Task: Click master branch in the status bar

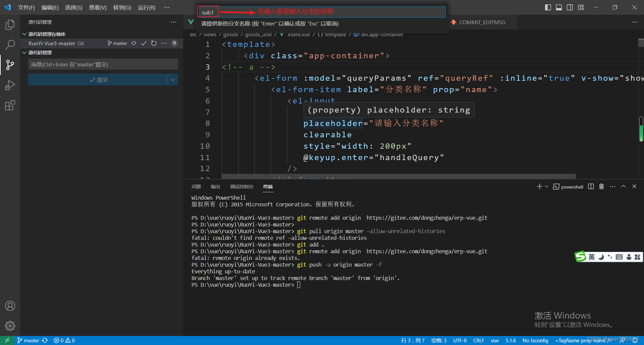Action: (x=28, y=340)
